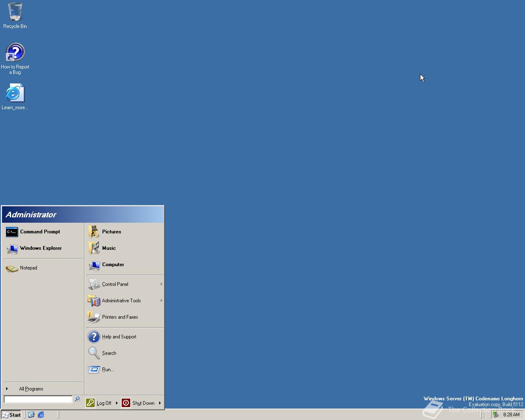Focus the Start menu search box
The image size is (525, 420).
tap(38, 399)
